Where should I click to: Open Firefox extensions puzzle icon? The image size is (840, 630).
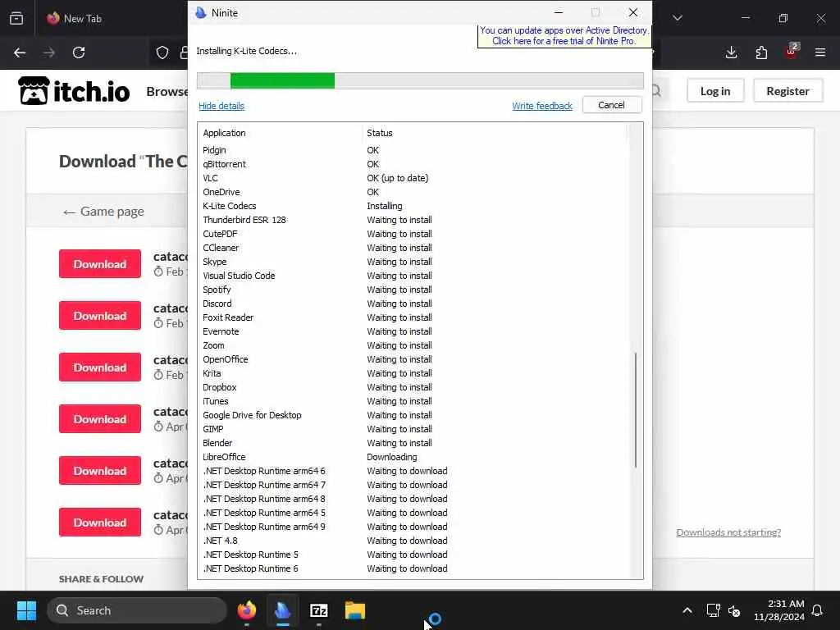761,52
